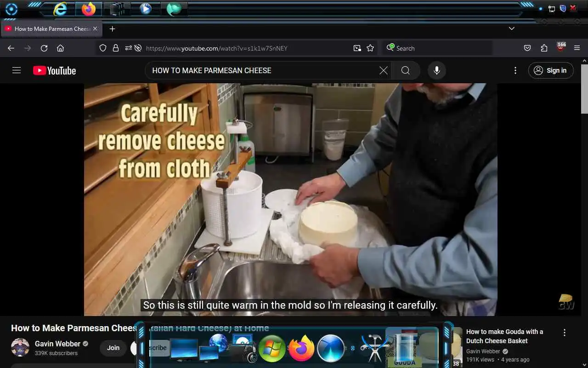588x368 pixels.
Task: Click the video player to pause playback
Action: click(x=290, y=199)
